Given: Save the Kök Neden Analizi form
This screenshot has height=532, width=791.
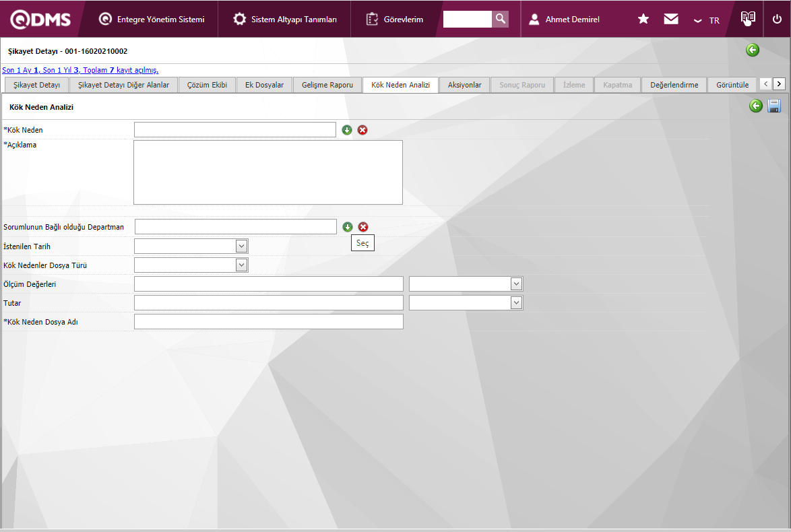Looking at the screenshot, I should [x=774, y=106].
